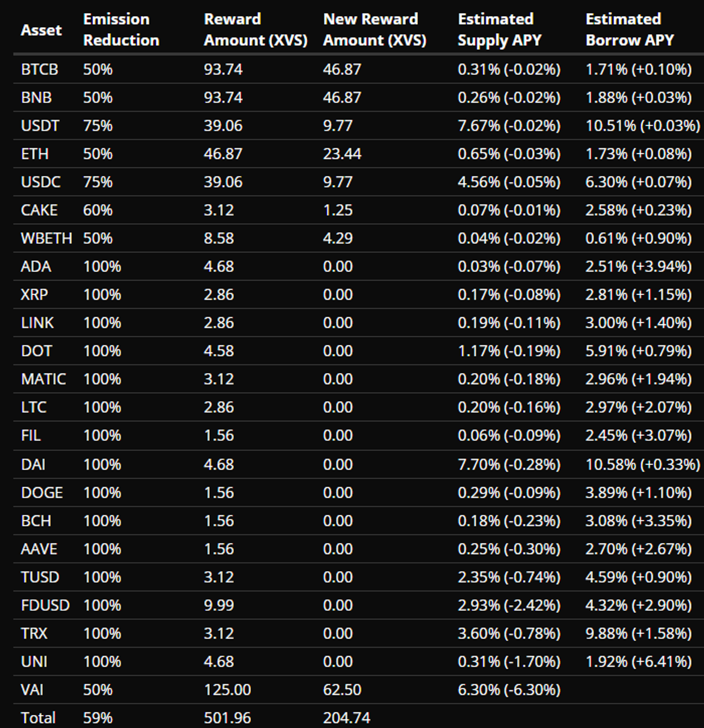Click the New Reward Amount header
The image size is (704, 728).
point(374,30)
